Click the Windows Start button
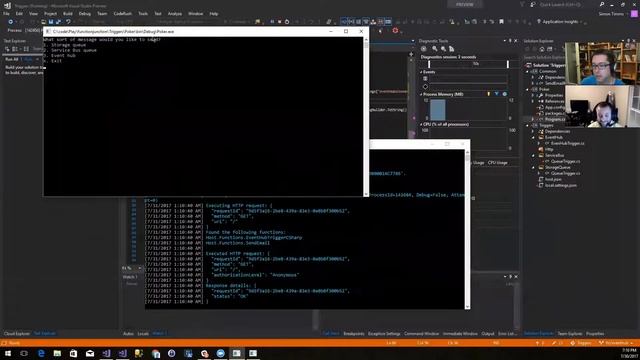 8,353
